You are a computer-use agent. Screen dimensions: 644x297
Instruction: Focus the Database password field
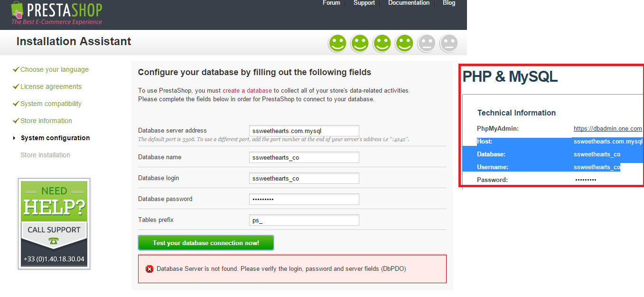click(x=304, y=199)
